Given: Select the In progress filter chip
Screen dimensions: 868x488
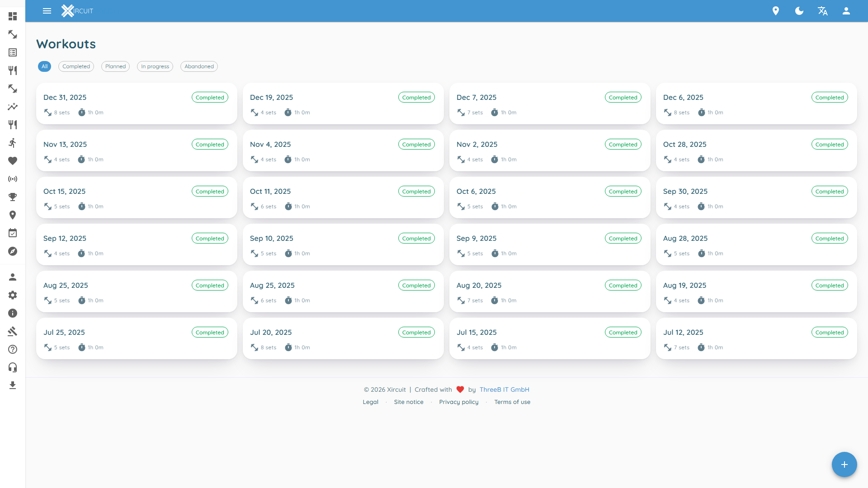Looking at the screenshot, I should click(x=155, y=66).
